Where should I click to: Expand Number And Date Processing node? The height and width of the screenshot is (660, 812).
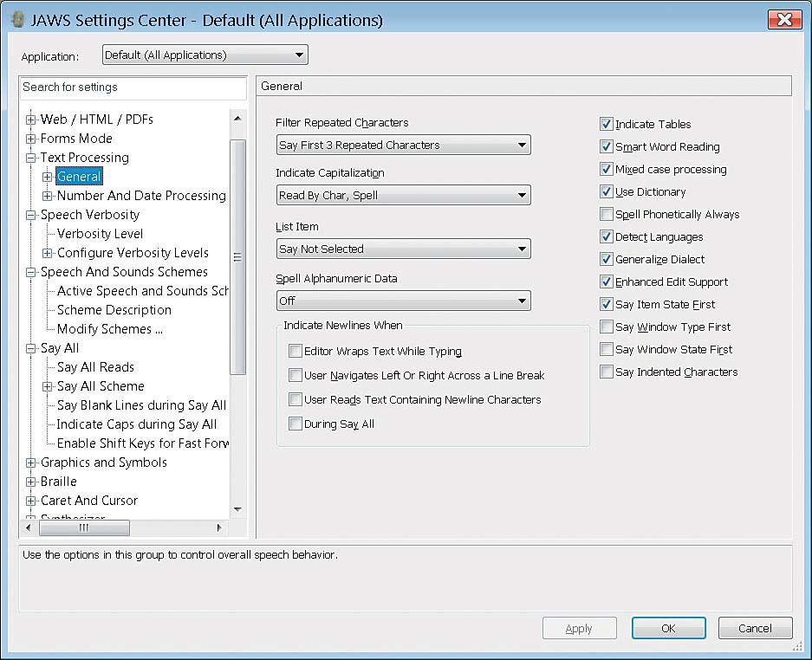47,196
